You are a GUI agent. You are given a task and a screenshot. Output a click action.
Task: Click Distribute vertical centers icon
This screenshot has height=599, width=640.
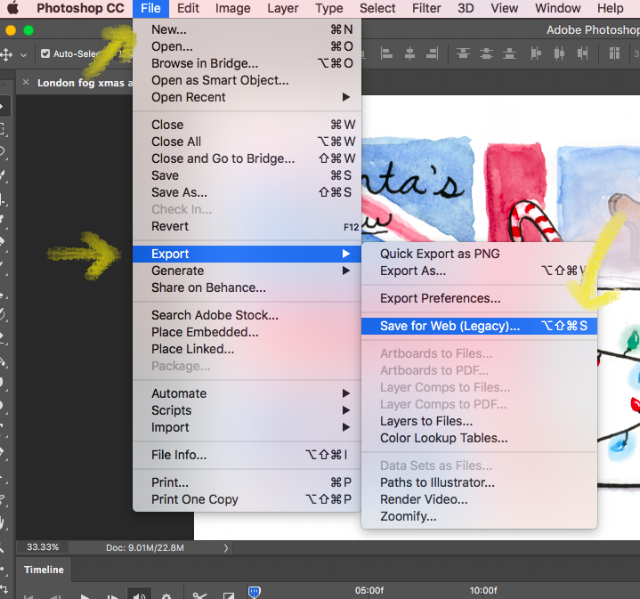pos(486,53)
